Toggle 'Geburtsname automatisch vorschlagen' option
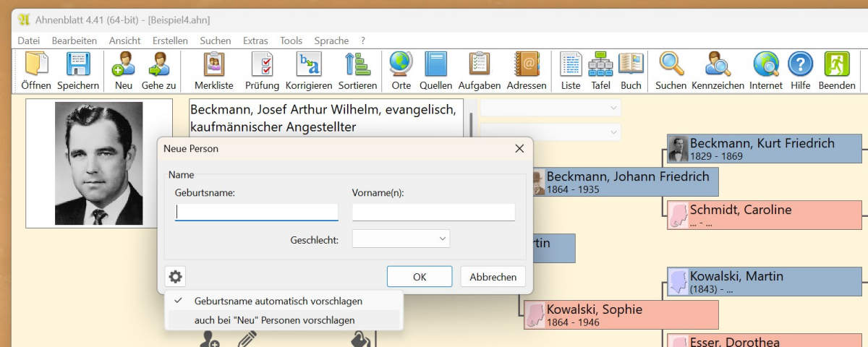 278,301
